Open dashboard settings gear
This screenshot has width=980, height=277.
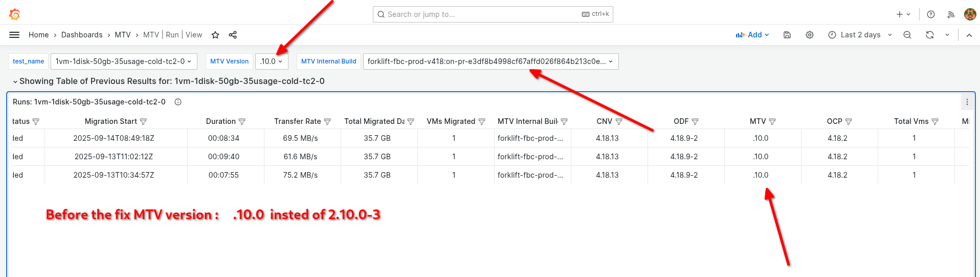[810, 35]
